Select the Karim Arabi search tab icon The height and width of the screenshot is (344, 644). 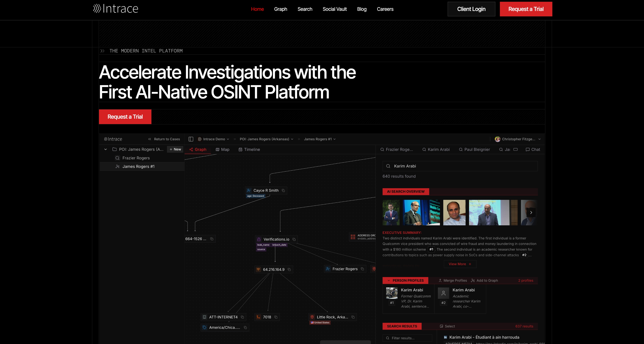pyautogui.click(x=424, y=149)
